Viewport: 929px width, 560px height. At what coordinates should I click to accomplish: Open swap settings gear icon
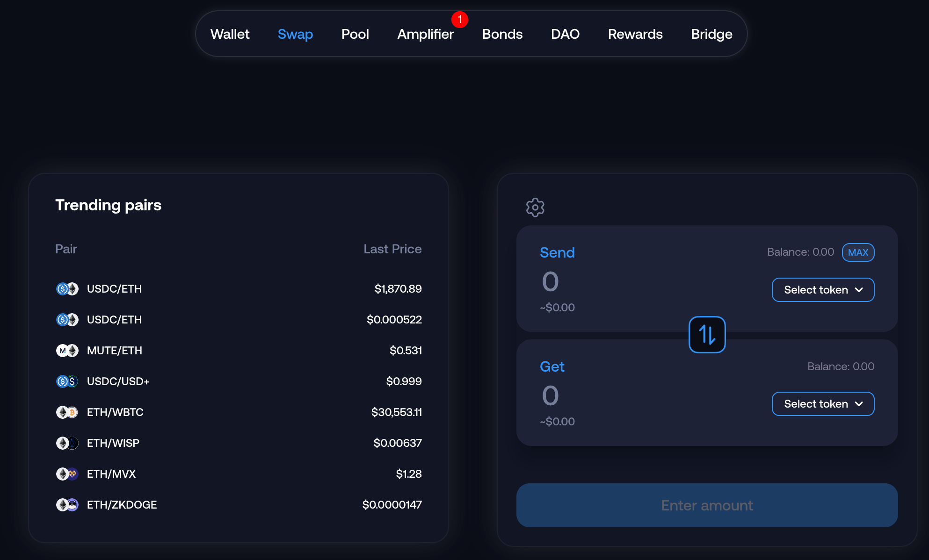pos(535,207)
